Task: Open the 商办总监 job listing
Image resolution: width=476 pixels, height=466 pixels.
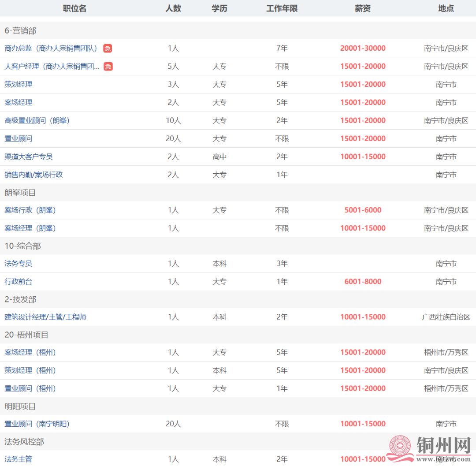Action: coord(51,48)
